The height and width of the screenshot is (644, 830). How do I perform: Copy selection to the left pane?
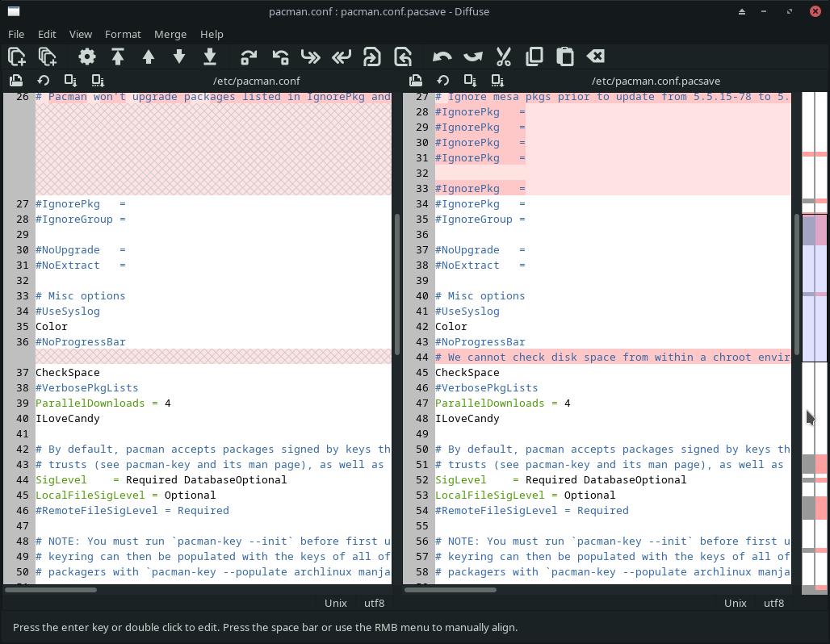click(x=280, y=56)
